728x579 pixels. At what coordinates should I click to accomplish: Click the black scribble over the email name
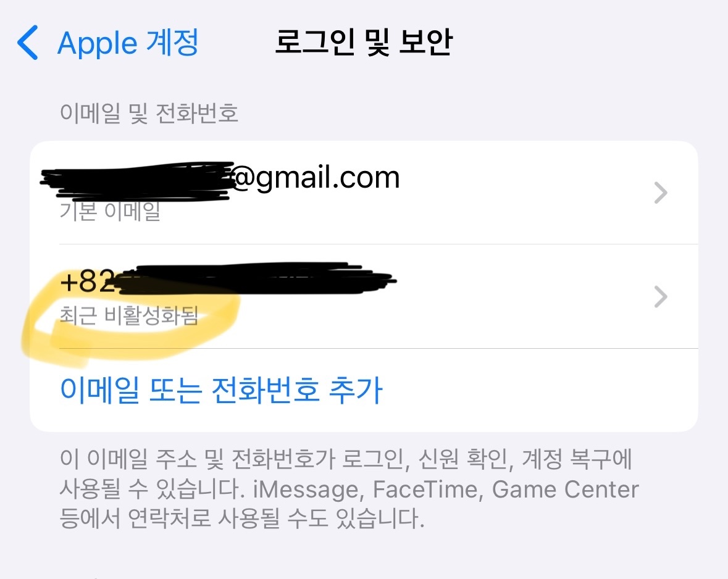point(138,181)
